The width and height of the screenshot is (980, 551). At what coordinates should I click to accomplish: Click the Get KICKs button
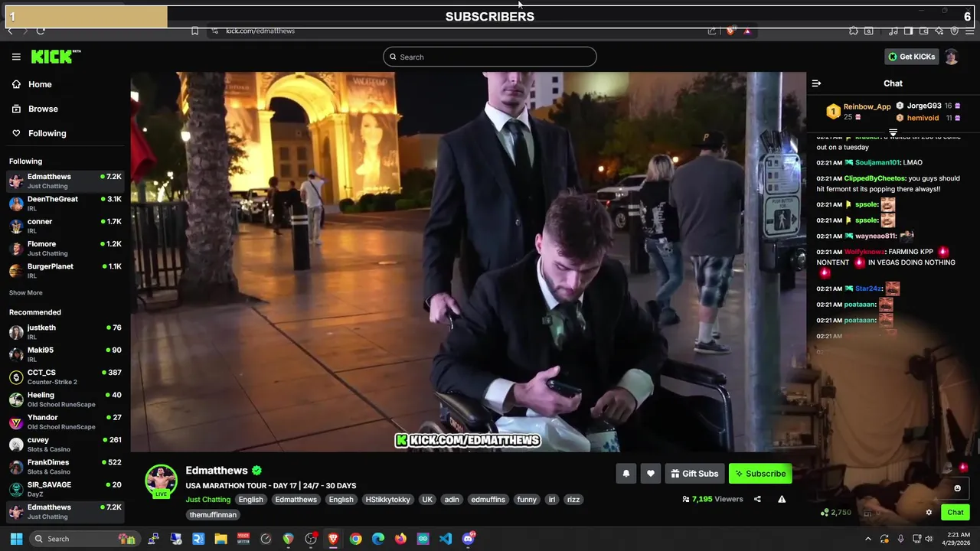coord(911,57)
